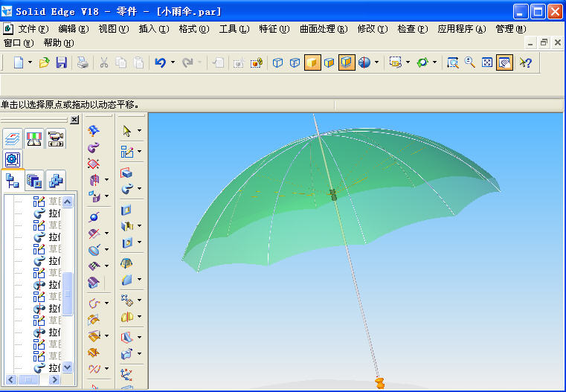Expand the Select tool flyout arrow
The image size is (566, 392).
139,131
